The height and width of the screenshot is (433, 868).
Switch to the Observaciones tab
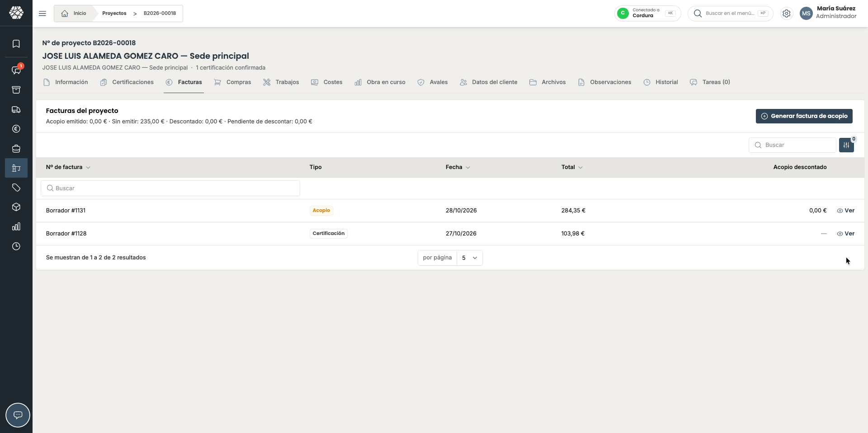[x=604, y=82]
